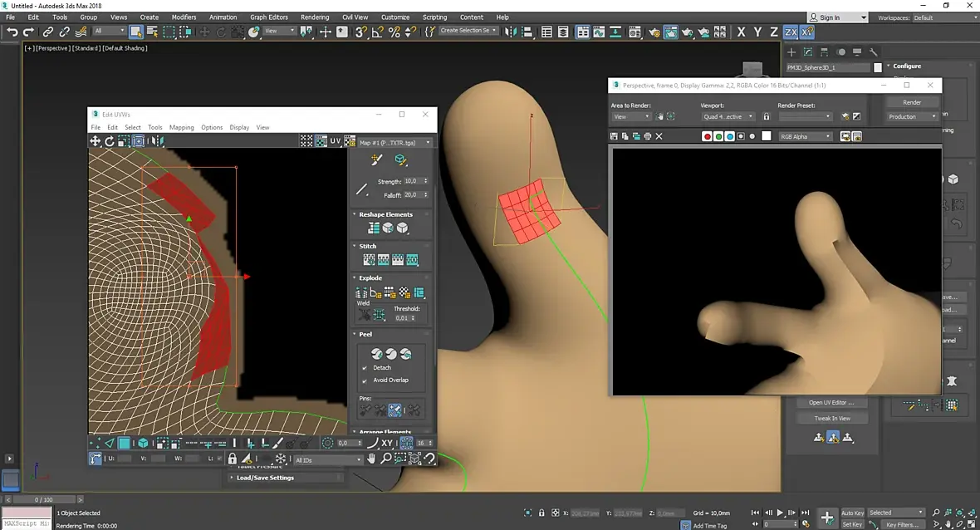Viewport: 980px width, 530px height.
Task: Clear the rendered frame with the X icon
Action: tap(659, 136)
